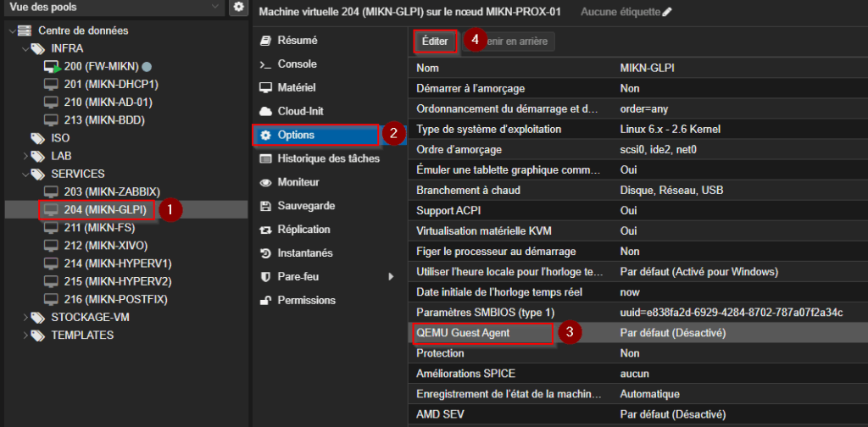Image resolution: width=868 pixels, height=427 pixels.
Task: Click the monitor icon of 213 (MIKN-BDD)
Action: tap(51, 120)
